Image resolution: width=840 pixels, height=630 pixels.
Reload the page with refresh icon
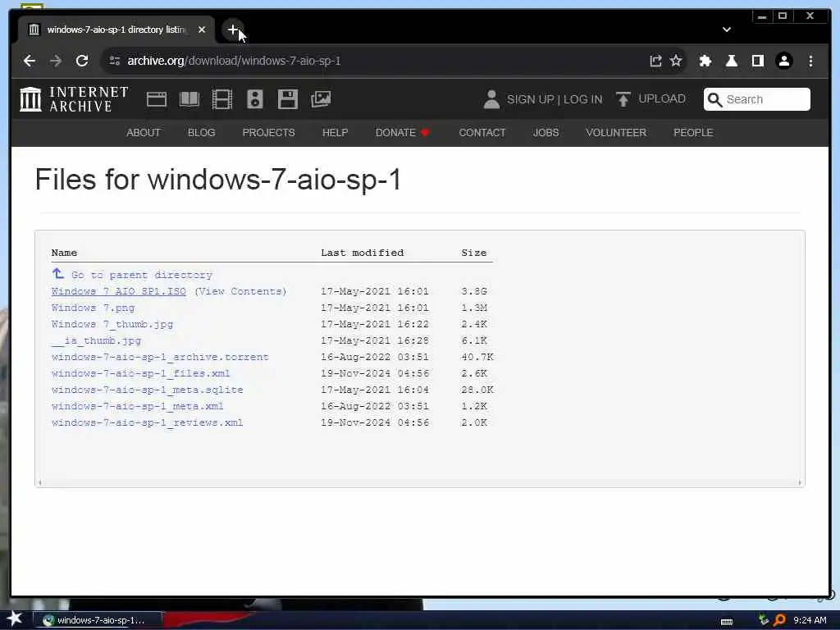click(82, 61)
